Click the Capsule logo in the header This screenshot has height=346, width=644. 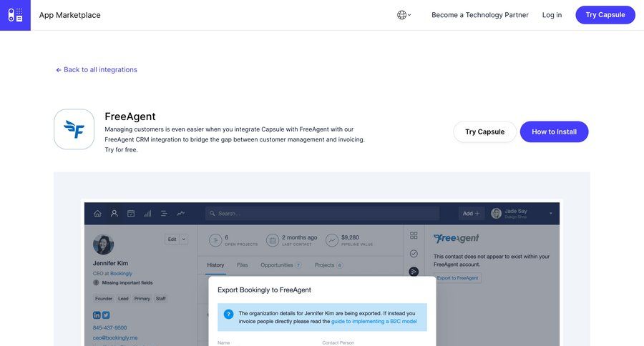15,15
